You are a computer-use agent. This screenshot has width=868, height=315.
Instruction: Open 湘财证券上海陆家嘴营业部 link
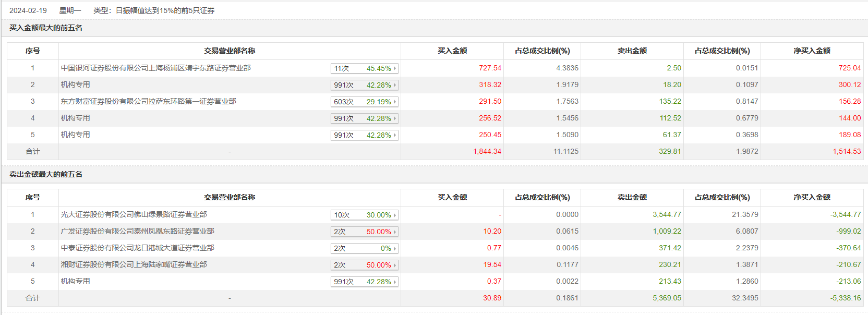(134, 265)
